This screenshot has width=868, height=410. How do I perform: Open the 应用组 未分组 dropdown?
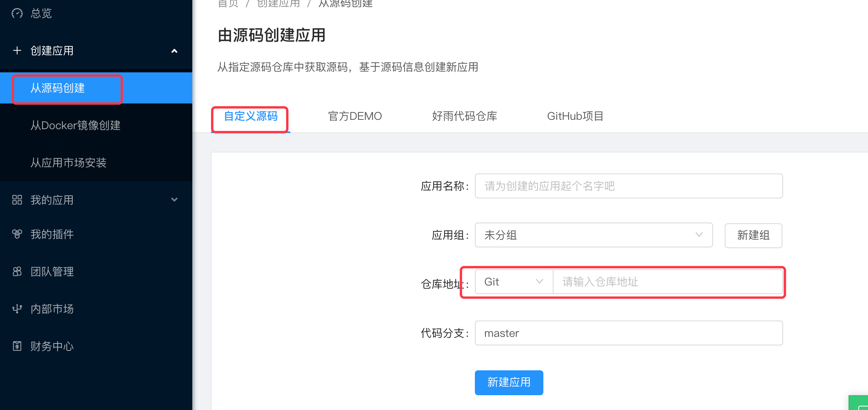594,235
